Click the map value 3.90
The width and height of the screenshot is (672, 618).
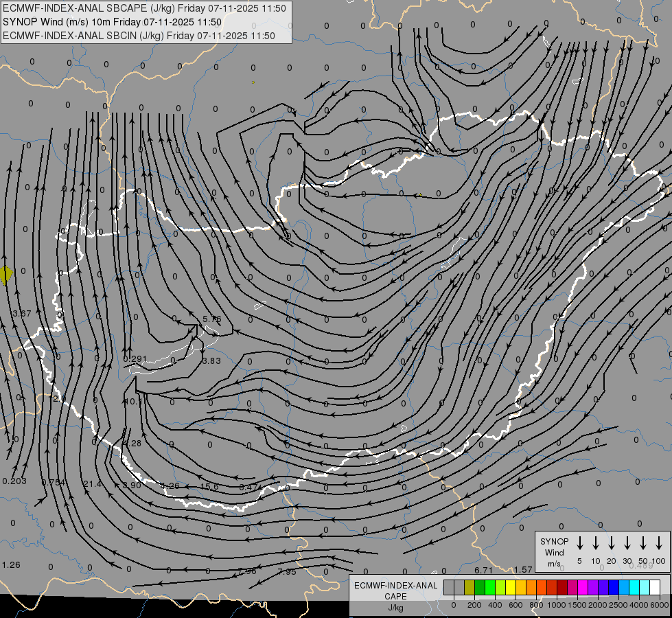tap(132, 485)
